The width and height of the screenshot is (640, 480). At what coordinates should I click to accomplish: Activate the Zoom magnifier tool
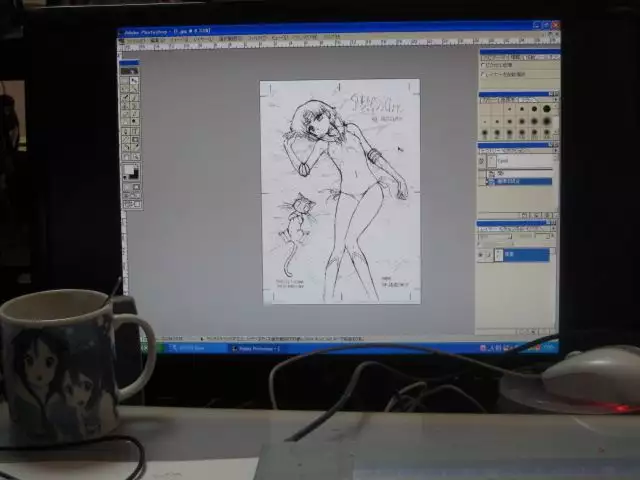point(135,157)
